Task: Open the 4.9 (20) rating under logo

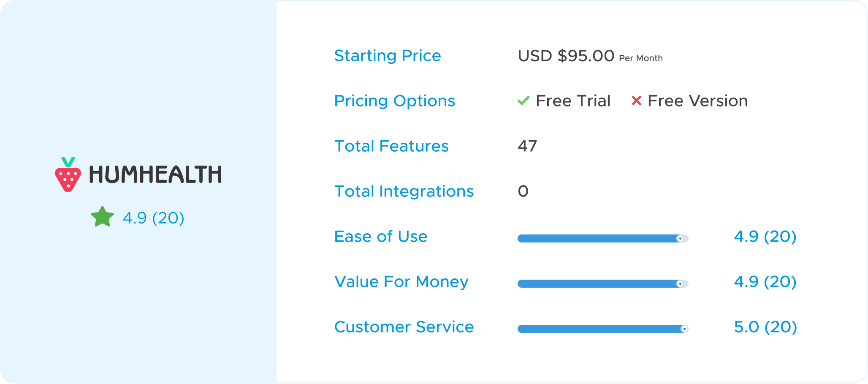Action: 154,218
